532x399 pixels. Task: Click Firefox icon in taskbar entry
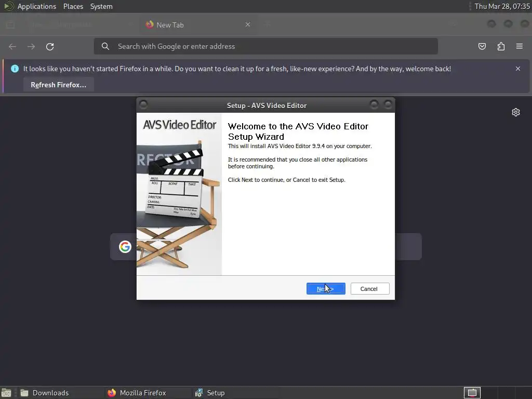click(112, 393)
